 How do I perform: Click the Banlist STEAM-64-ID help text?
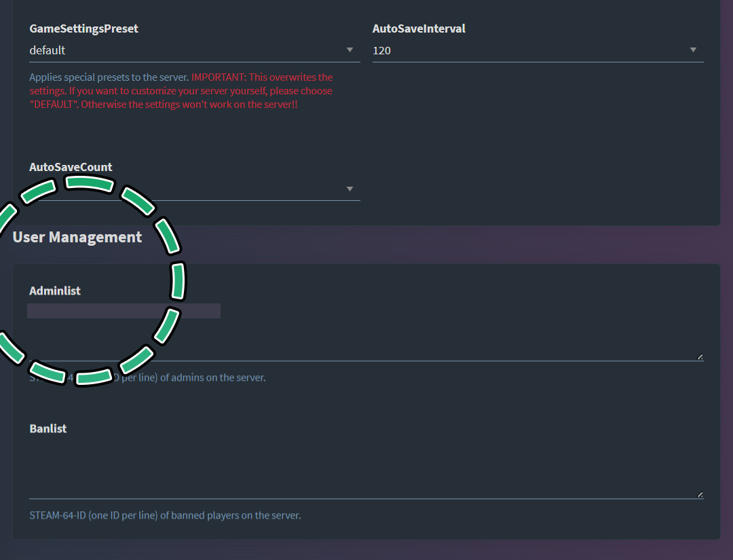coord(165,515)
